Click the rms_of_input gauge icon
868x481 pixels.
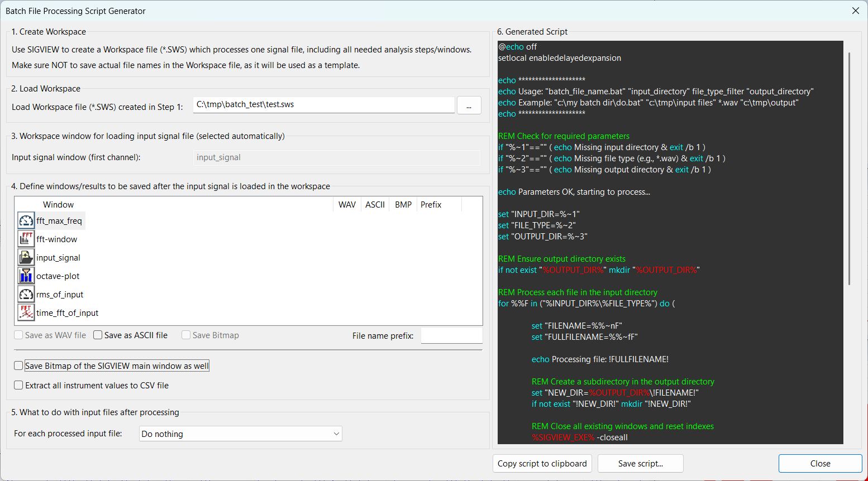[x=26, y=295]
